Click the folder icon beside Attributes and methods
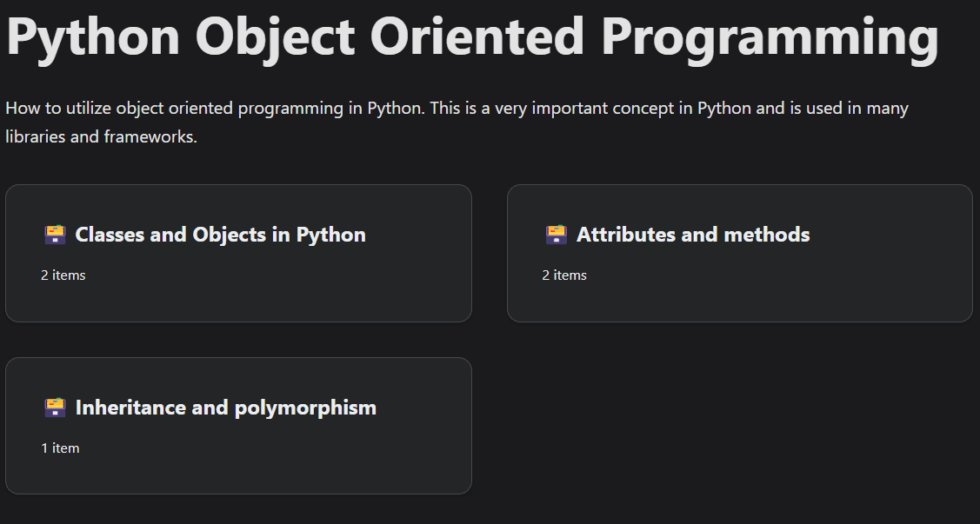 click(557, 235)
